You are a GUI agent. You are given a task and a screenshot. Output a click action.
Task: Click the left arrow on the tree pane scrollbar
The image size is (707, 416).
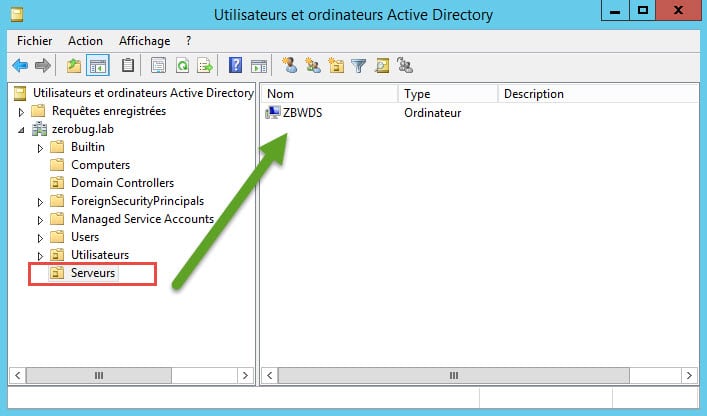pyautogui.click(x=18, y=375)
